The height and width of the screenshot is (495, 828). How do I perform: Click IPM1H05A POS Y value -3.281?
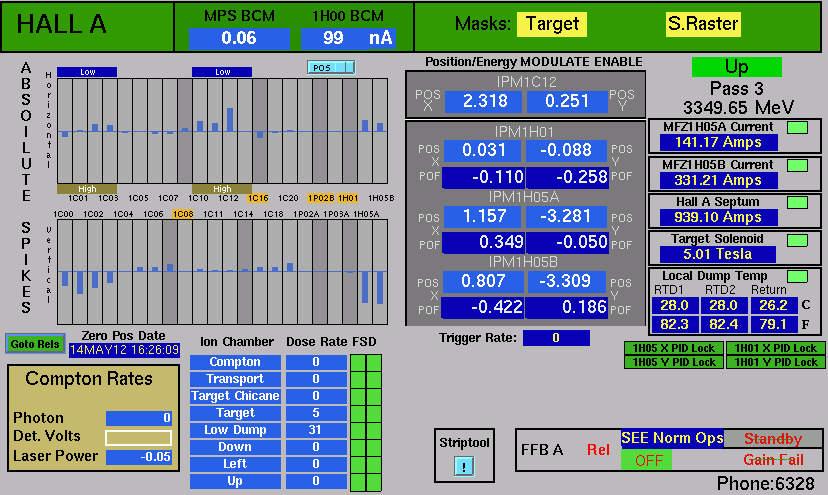tap(566, 216)
